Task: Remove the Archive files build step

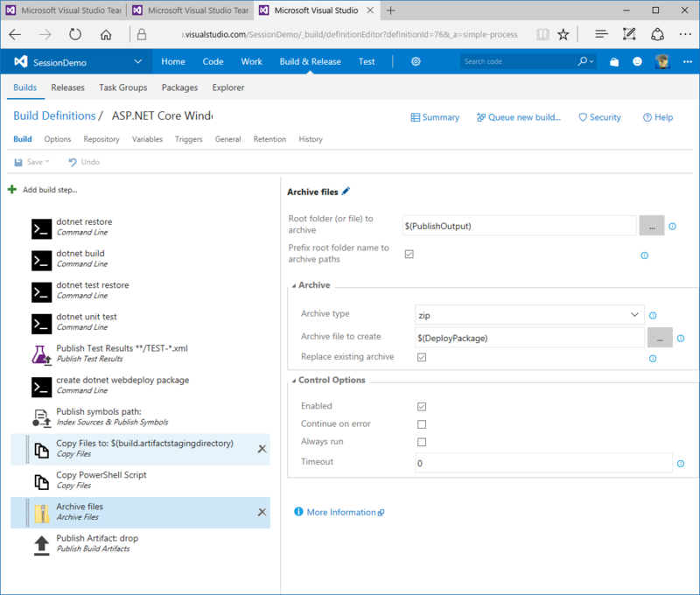Action: [262, 513]
